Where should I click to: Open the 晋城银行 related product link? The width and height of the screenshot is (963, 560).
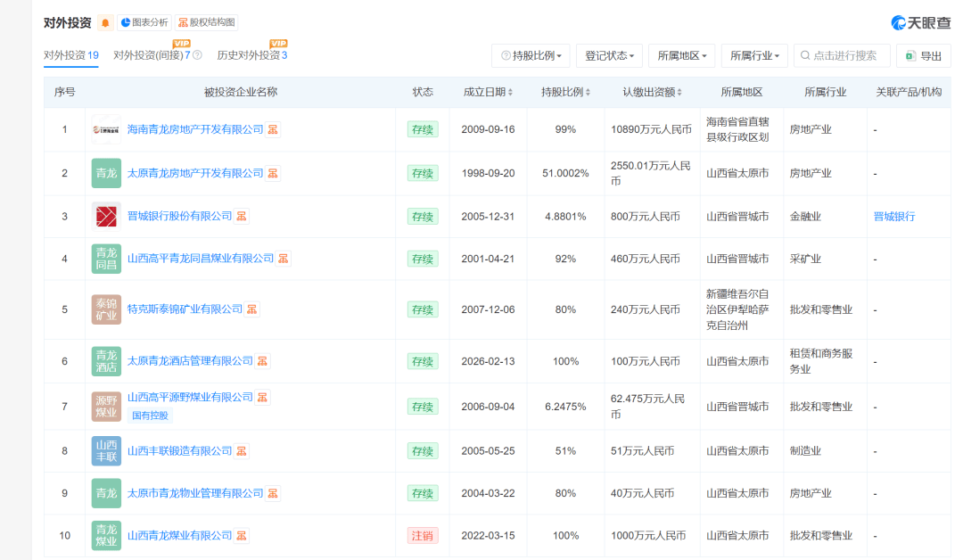[x=894, y=216]
